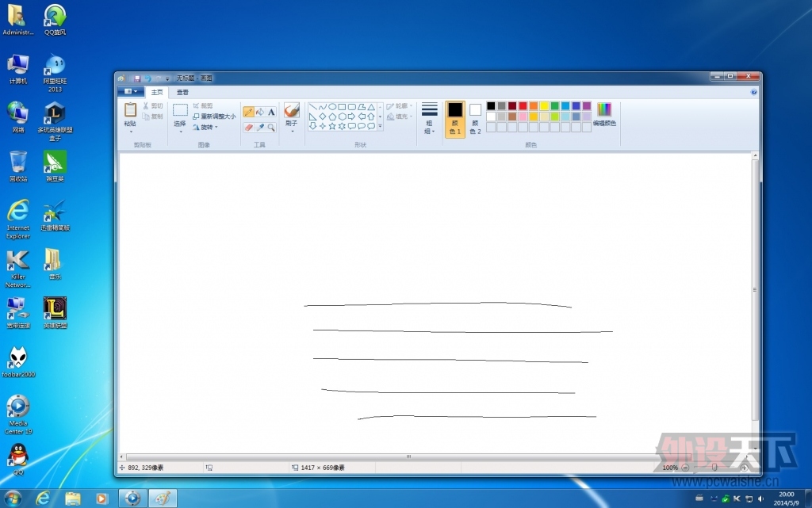Choose the Rounded rectangle shape
Image resolution: width=812 pixels, height=508 pixels.
351,107
